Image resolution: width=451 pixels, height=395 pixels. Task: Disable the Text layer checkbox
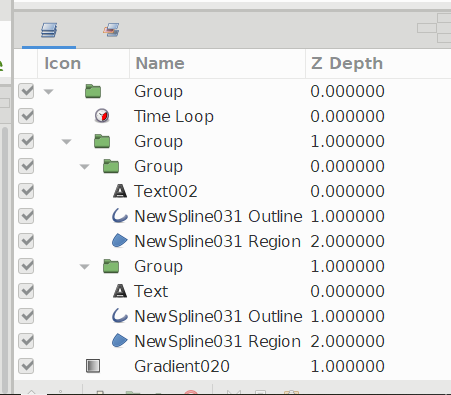click(26, 291)
